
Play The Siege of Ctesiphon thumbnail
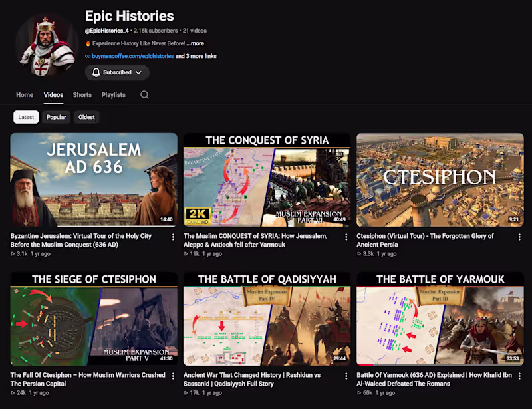(94, 319)
